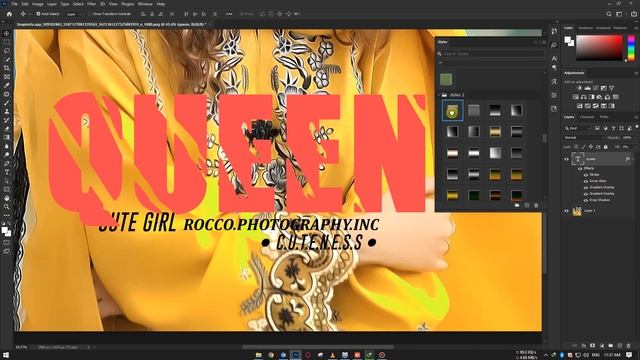Switch to the Swatches tab
Viewport: 640px width, 360px height.
click(585, 28)
